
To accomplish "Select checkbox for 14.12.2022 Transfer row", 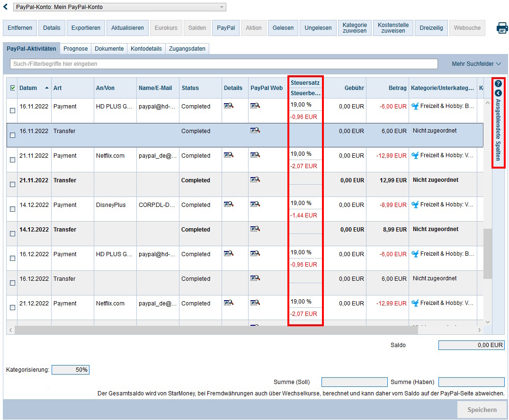I will pos(12,234).
